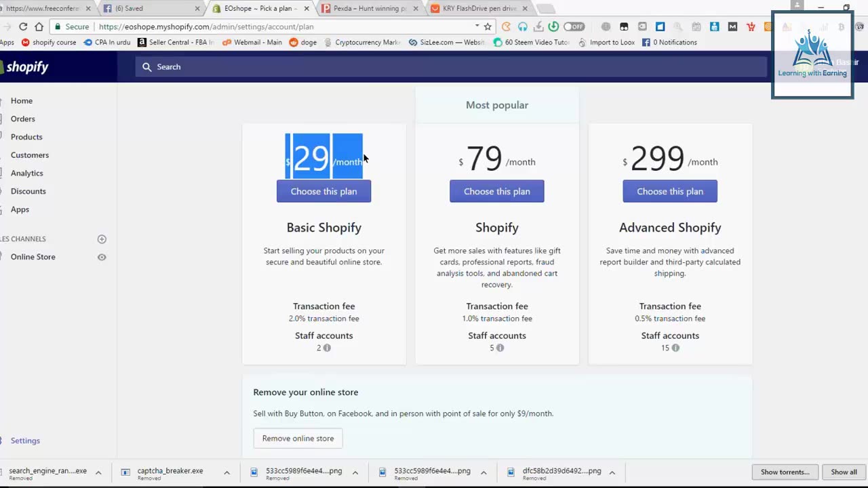Screen dimensions: 868x488
Task: Expand options for dfc58b2d39d6492 png download
Action: coord(612,472)
